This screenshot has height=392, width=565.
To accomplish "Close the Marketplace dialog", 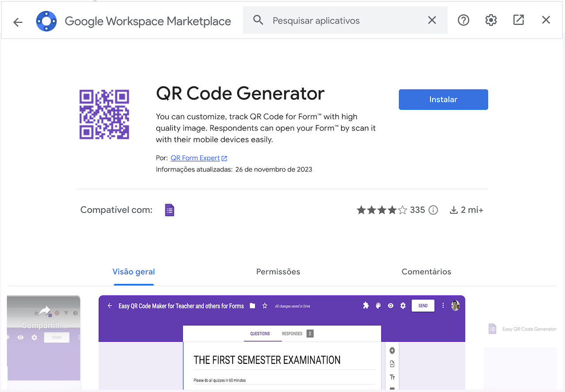I will (546, 20).
